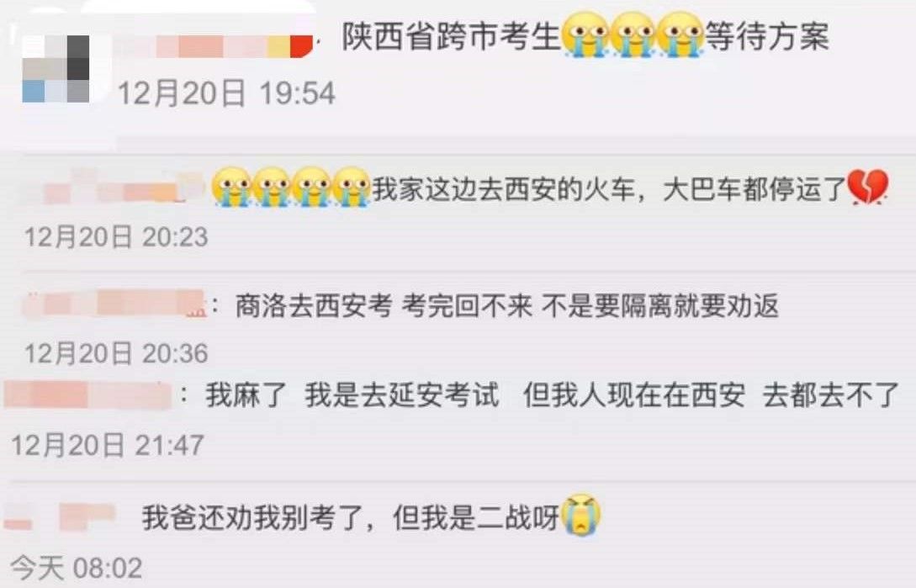
Task: Click the last crying emoji before 我家这边
Action: pos(352,187)
